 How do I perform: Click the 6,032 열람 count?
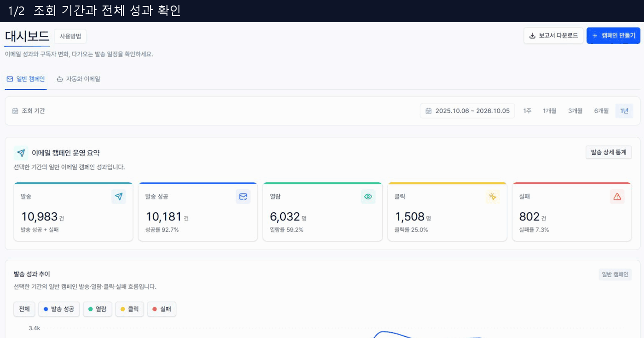coord(285,217)
